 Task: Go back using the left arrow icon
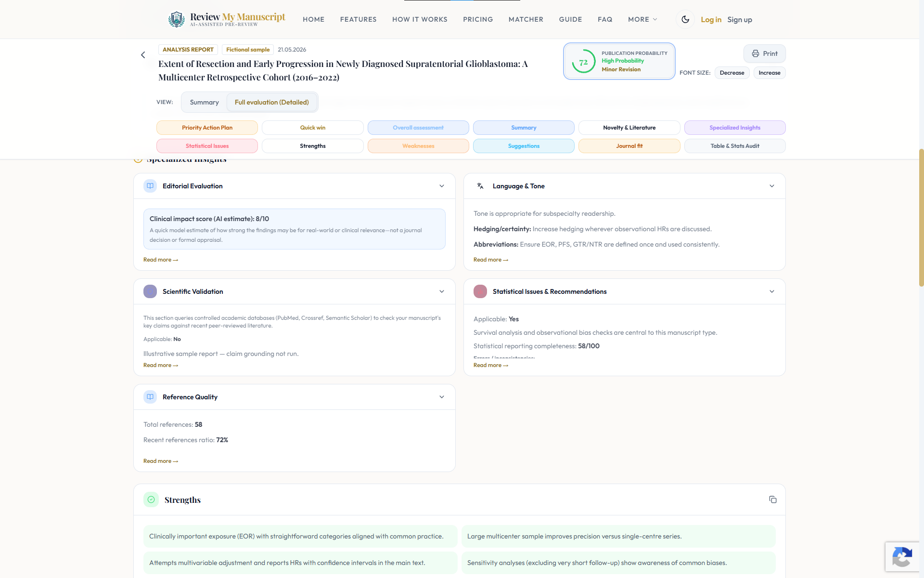tap(143, 55)
